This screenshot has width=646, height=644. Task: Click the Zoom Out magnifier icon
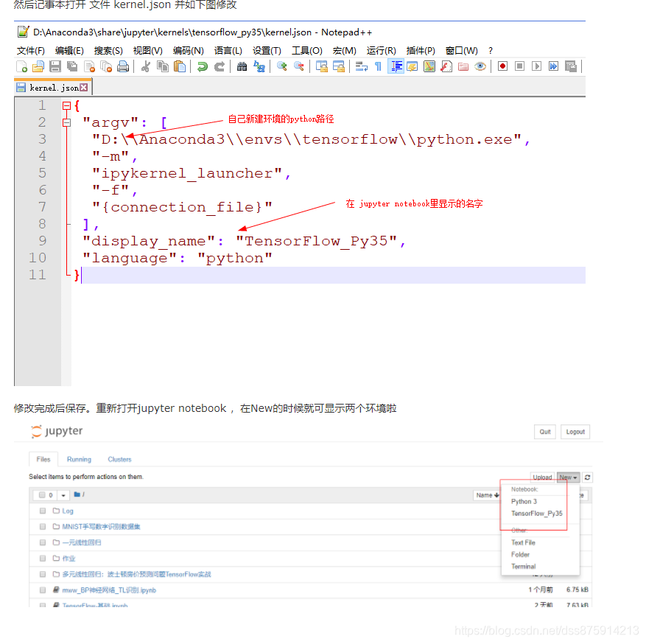click(299, 66)
